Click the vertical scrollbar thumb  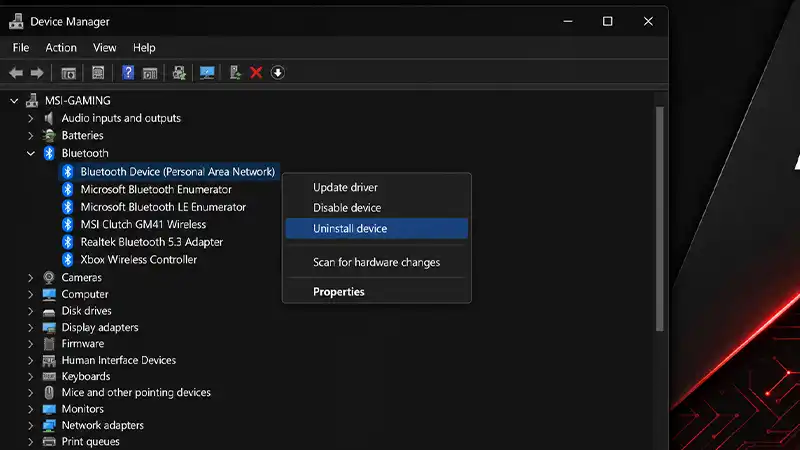[660, 219]
